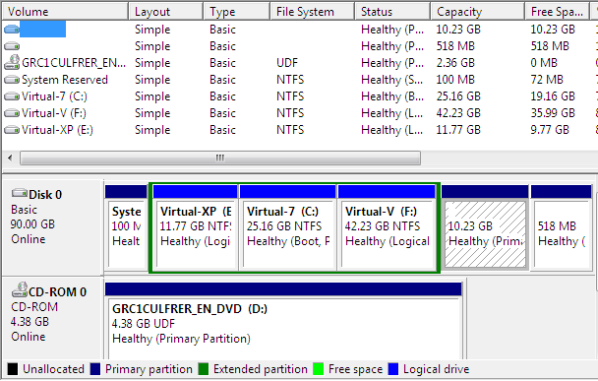Click the UDF file system cell
This screenshot has height=381, width=598.
287,63
